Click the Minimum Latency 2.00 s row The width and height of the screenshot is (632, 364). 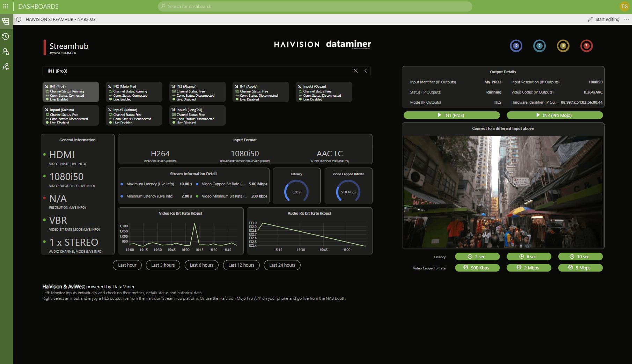click(156, 196)
